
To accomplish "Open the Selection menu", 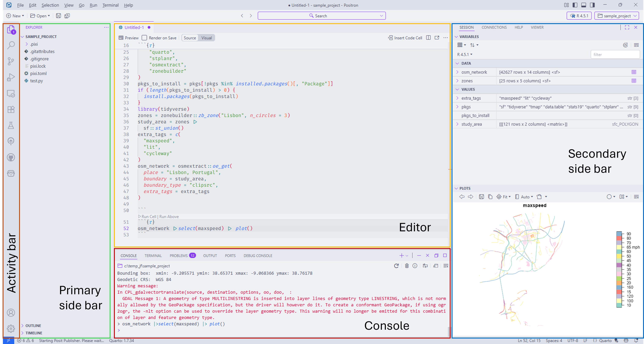I will [50, 5].
